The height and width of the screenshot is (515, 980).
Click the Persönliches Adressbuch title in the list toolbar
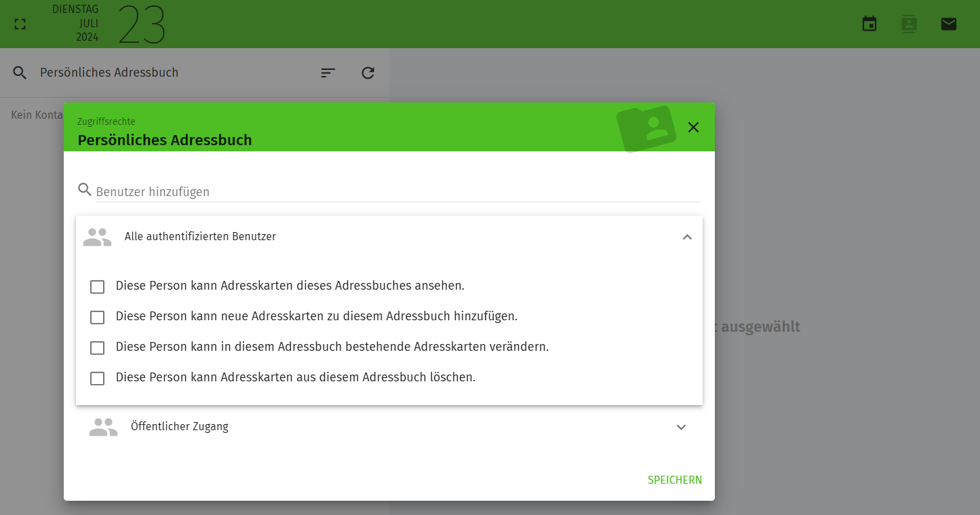point(109,73)
